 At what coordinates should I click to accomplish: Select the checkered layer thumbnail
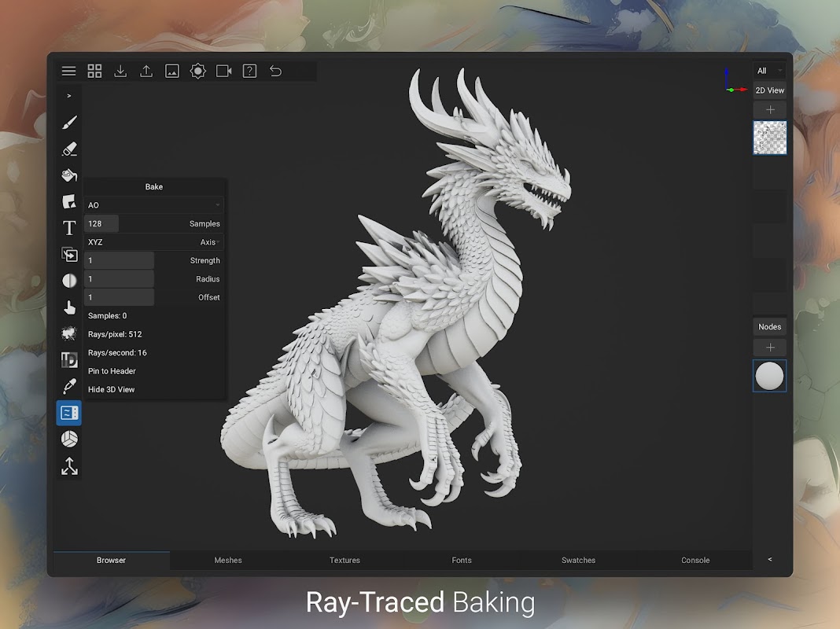click(770, 138)
